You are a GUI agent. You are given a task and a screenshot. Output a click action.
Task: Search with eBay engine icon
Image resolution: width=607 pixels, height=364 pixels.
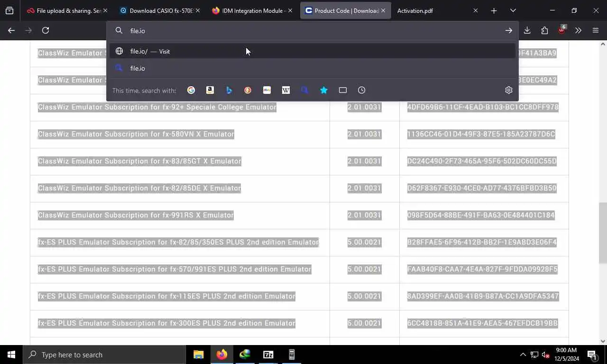point(267,90)
